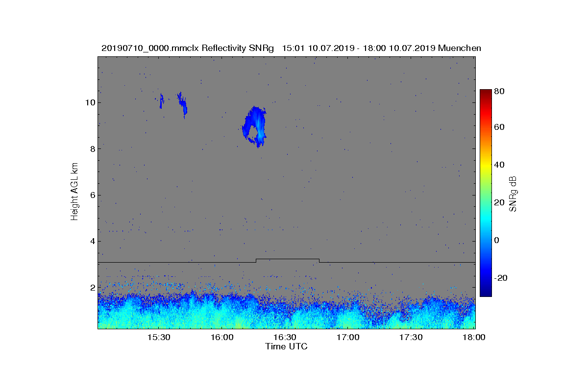This screenshot has width=588, height=392.
Task: Click the 17:00 time tick label
Action: (348, 338)
